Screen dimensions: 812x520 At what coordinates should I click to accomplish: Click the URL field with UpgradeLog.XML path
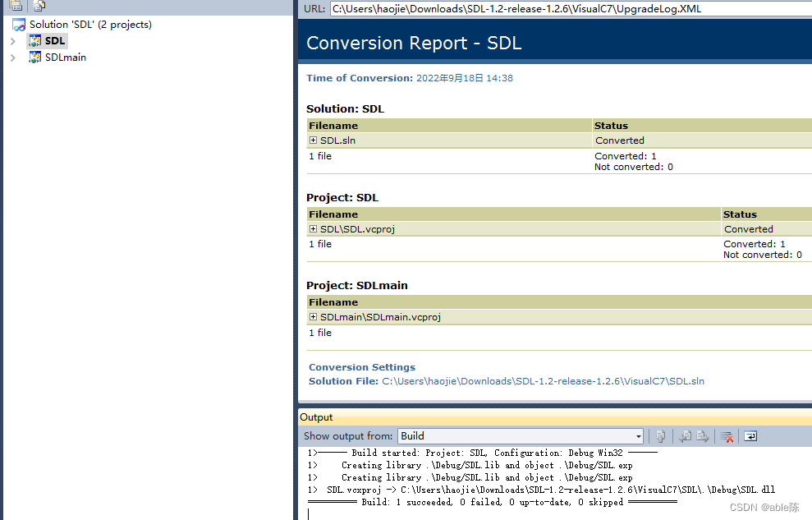571,9
